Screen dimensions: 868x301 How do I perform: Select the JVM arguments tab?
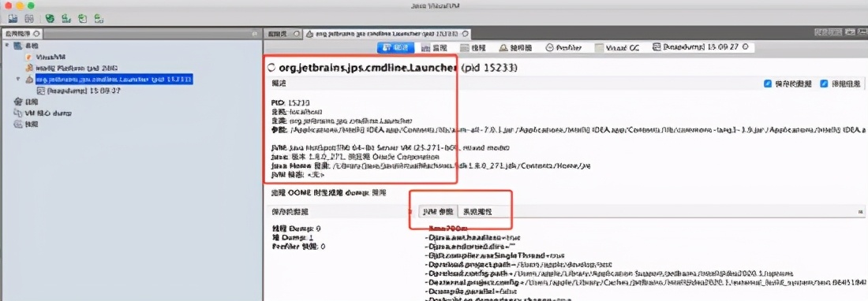pos(438,211)
